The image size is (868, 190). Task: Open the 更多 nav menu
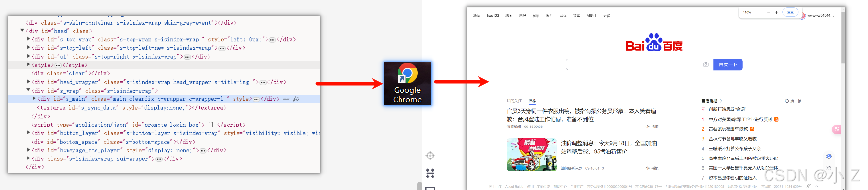pos(607,16)
